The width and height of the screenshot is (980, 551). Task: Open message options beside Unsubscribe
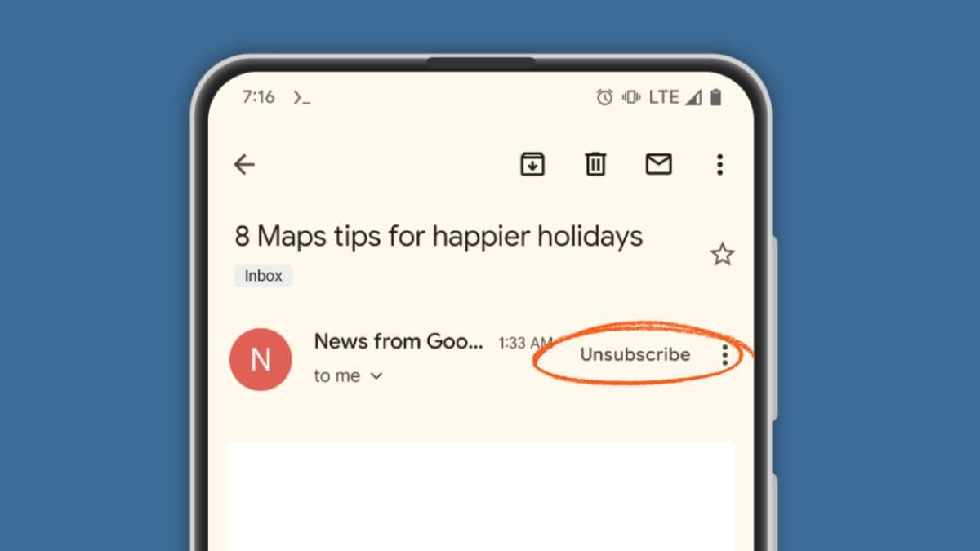[724, 354]
